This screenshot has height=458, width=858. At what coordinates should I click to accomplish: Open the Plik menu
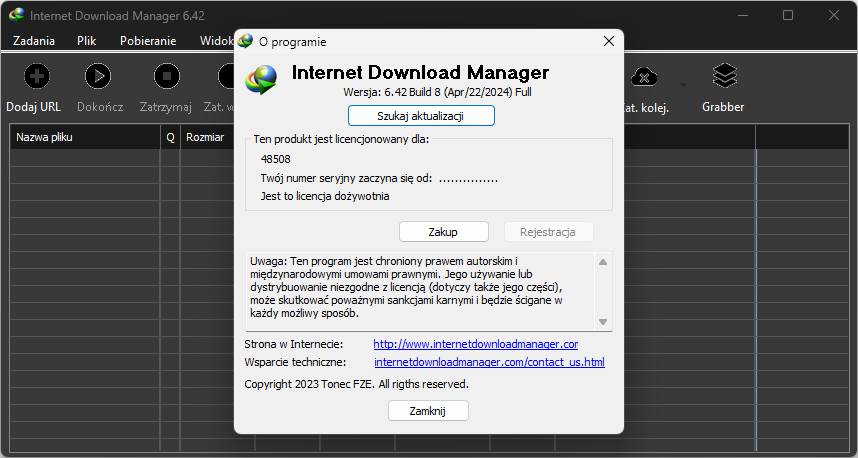[x=86, y=40]
